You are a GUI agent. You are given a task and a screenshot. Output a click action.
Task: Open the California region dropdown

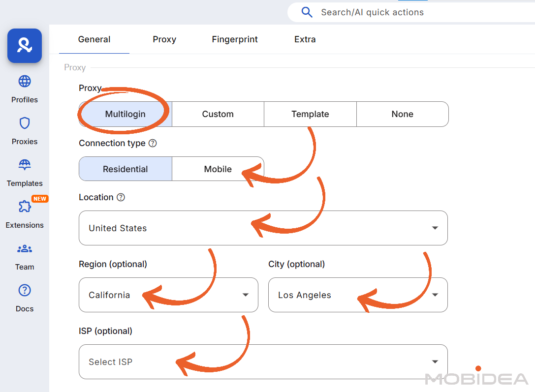pyautogui.click(x=168, y=295)
